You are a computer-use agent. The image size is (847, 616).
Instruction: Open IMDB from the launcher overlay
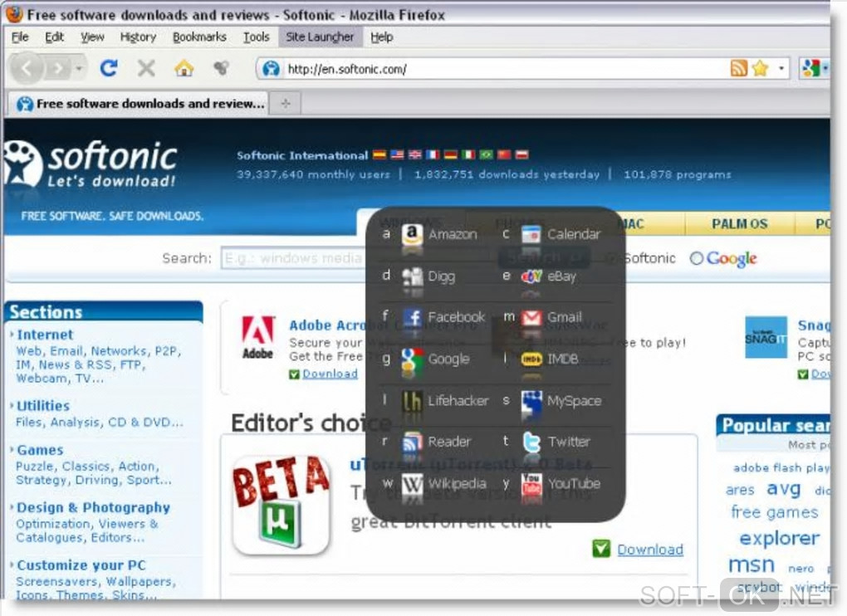coord(541,359)
